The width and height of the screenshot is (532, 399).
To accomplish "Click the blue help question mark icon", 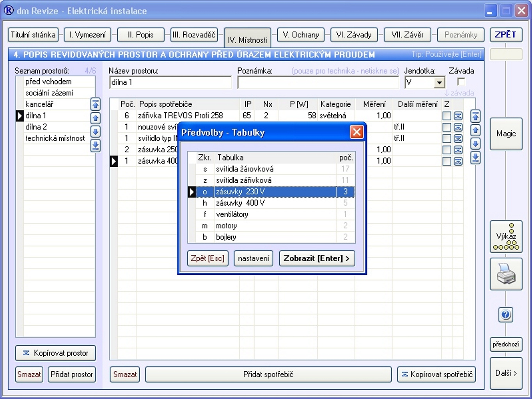I will tap(506, 314).
